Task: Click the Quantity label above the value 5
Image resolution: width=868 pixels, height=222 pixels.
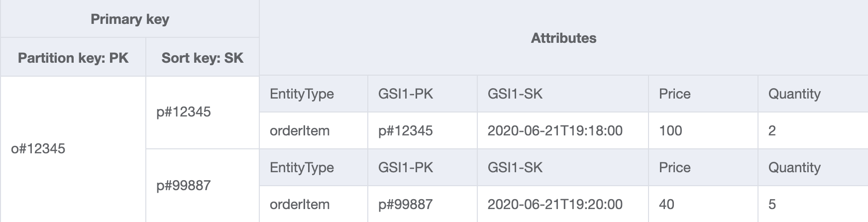Action: [x=794, y=168]
